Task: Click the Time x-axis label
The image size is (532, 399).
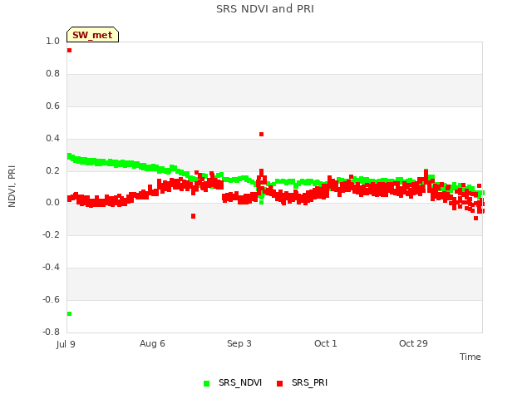Action: [x=470, y=357]
